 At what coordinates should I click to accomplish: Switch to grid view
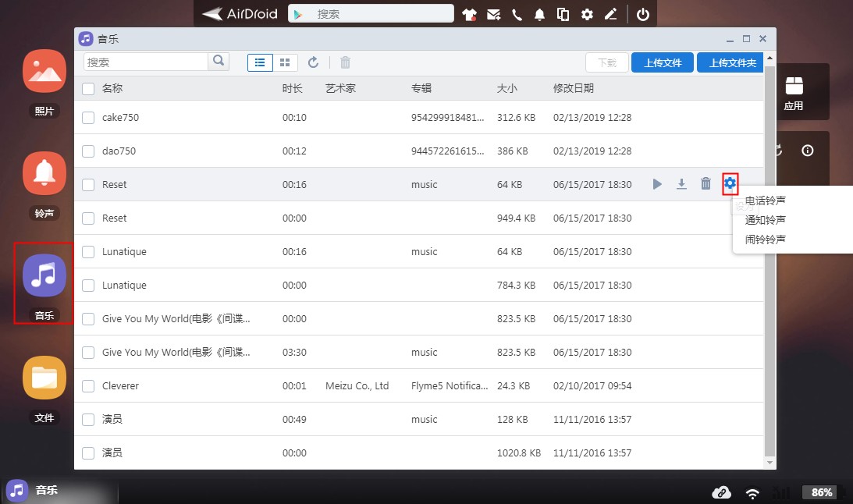(285, 62)
